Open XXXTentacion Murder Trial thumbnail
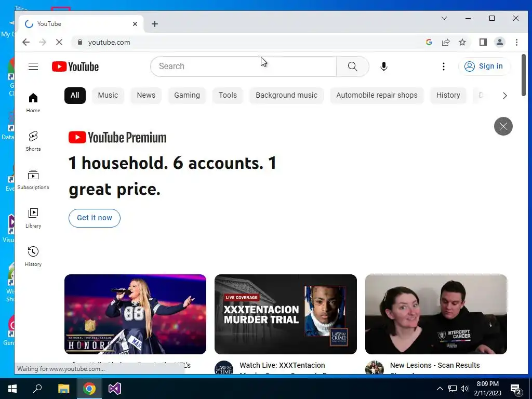The height and width of the screenshot is (399, 532). (x=286, y=314)
